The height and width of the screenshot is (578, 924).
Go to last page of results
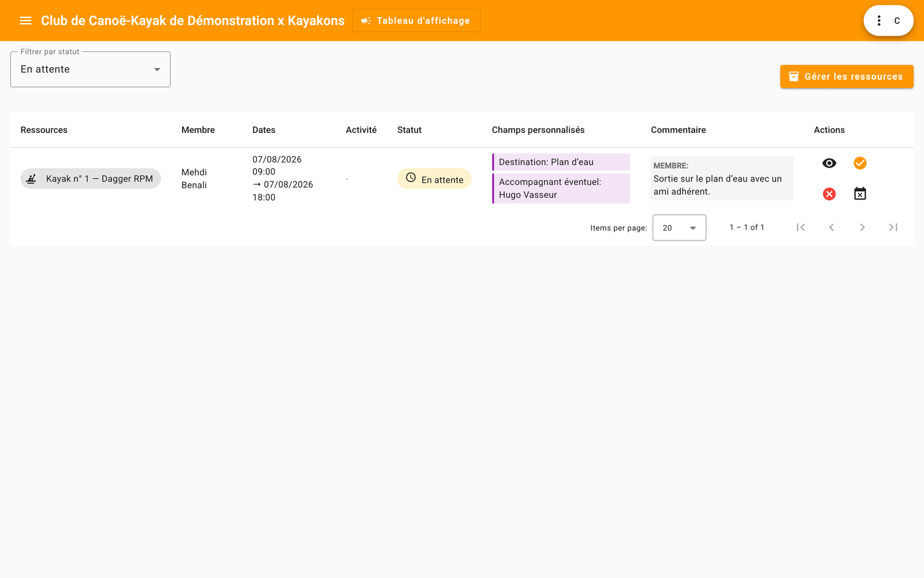point(893,227)
